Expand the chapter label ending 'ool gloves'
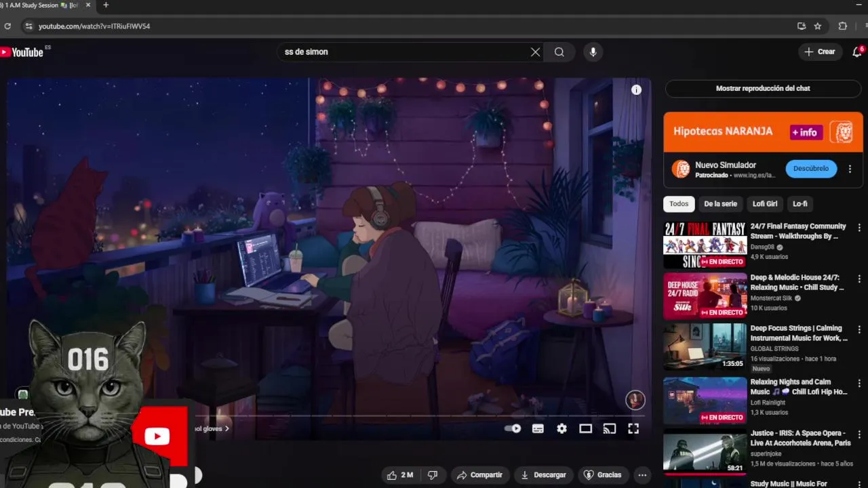 (x=211, y=428)
